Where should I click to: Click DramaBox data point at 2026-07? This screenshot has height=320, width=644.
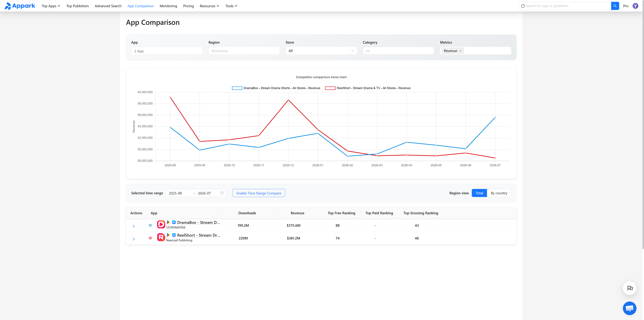[495, 117]
